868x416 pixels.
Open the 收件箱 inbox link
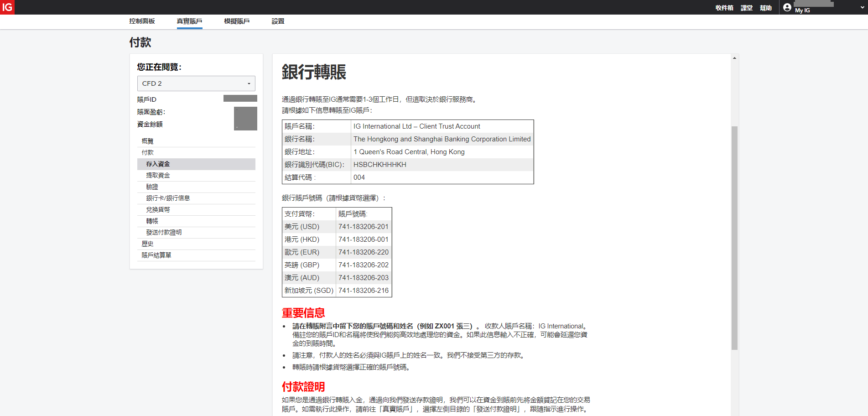click(x=724, y=8)
